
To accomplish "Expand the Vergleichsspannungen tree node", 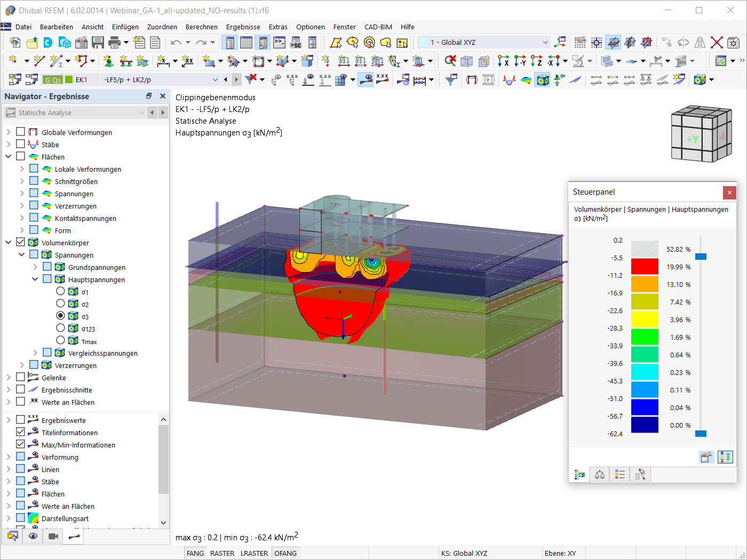I will click(x=35, y=353).
